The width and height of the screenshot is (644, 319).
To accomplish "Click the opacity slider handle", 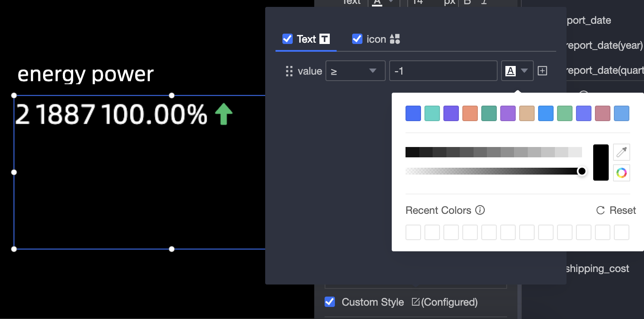I will tap(582, 171).
